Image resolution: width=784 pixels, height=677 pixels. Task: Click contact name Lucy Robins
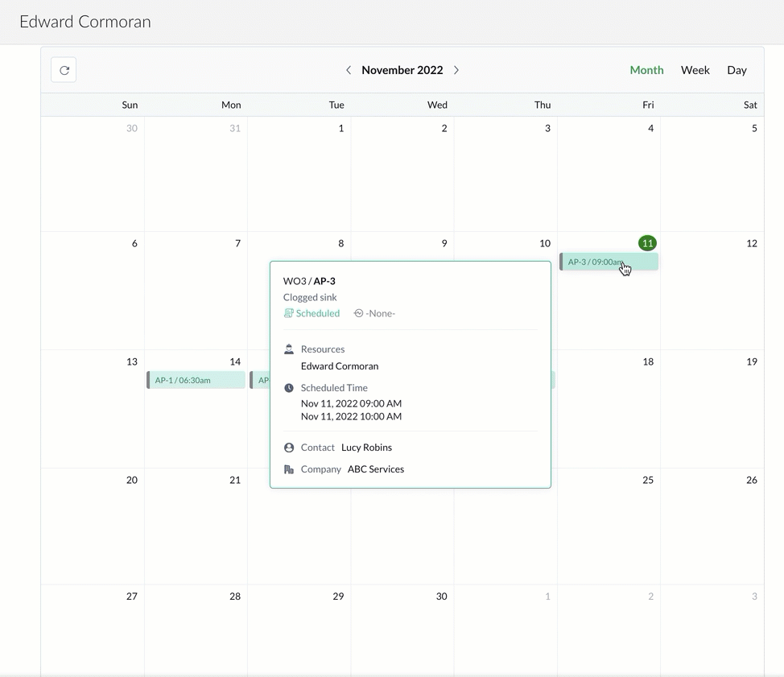366,448
